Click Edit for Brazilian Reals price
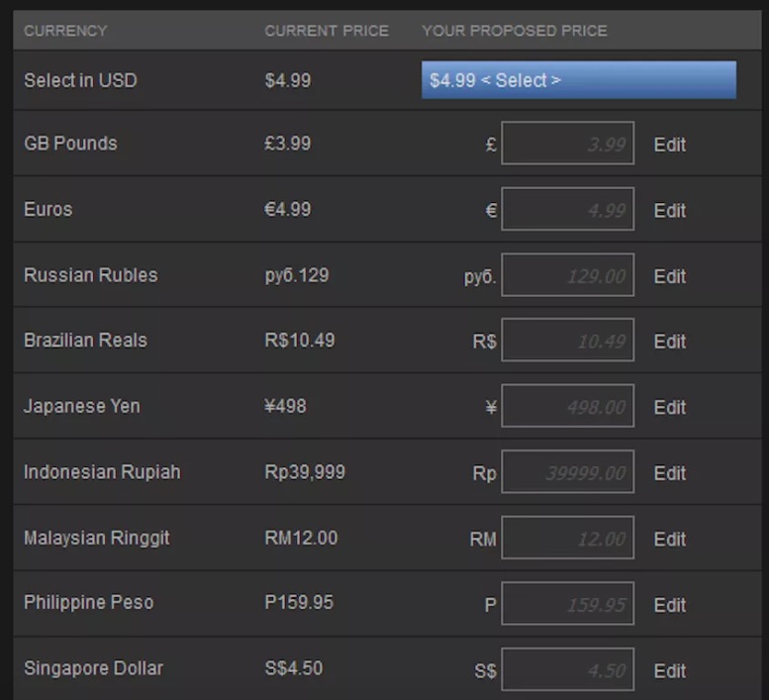Viewport: 769px width, 700px height. [669, 342]
